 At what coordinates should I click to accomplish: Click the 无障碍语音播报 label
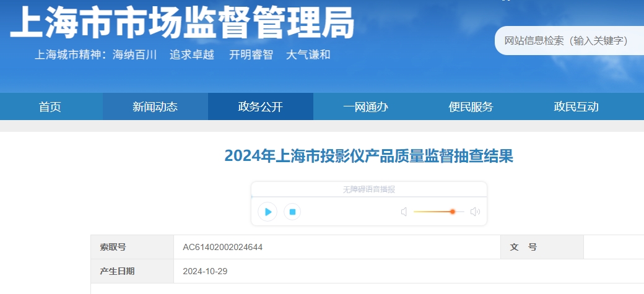pos(369,189)
